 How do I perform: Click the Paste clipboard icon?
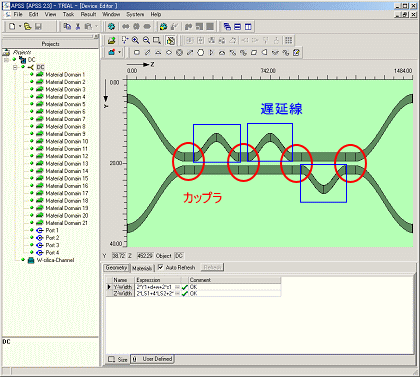tap(88, 27)
